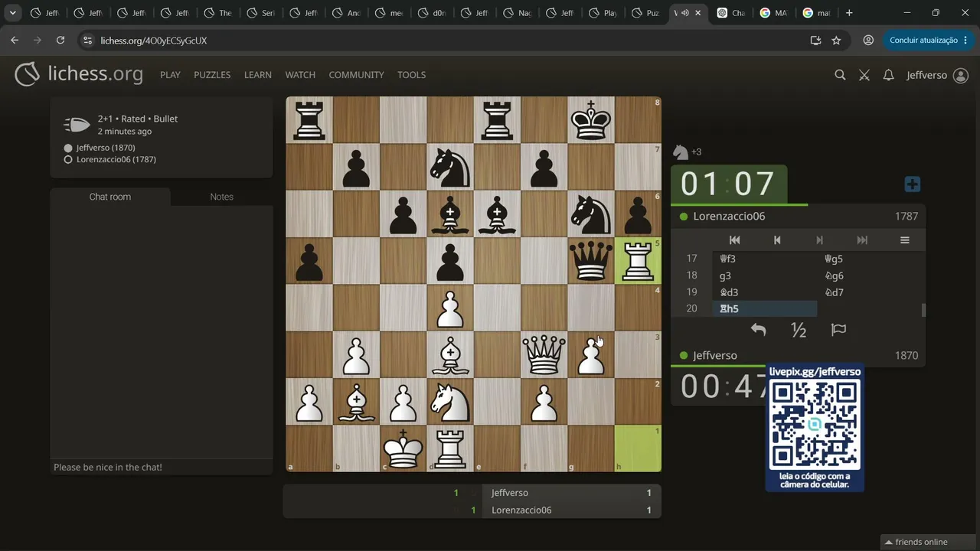Click the white bishop on b2
This screenshot has height=551, width=980.
356,402
